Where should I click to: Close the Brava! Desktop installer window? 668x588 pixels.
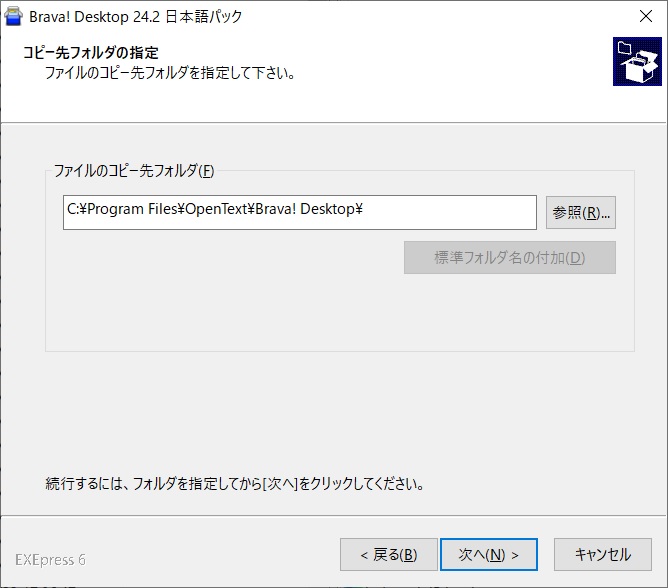[646, 16]
